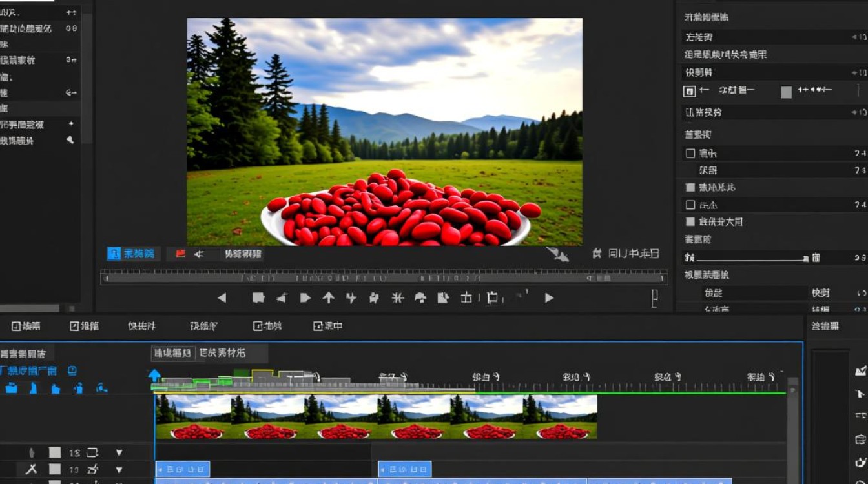Click the blue folder icon above the track headers
Image resolution: width=868 pixels, height=484 pixels.
(x=11, y=388)
